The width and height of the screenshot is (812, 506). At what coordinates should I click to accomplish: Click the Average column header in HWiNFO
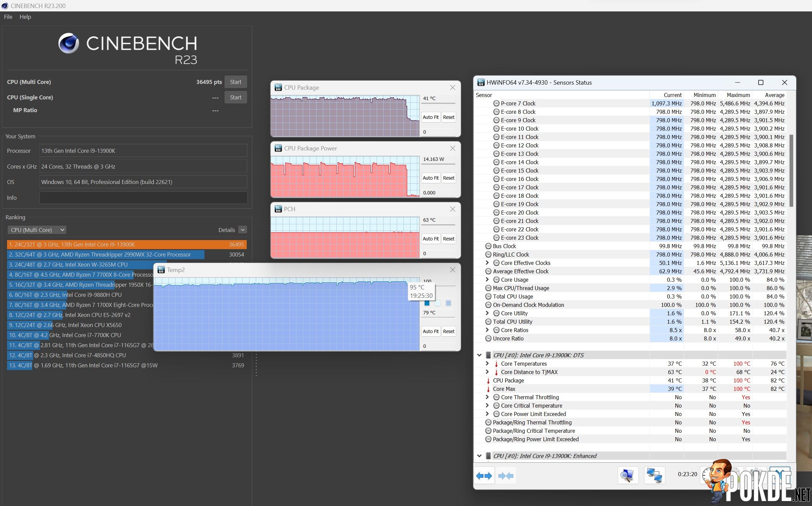[769, 95]
